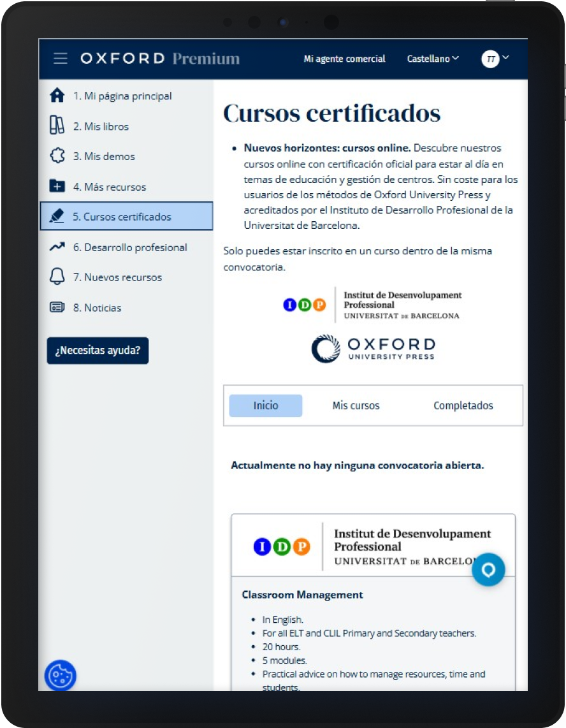The image size is (566, 728).
Task: Open the floating chat bubble icon
Action: [x=488, y=570]
